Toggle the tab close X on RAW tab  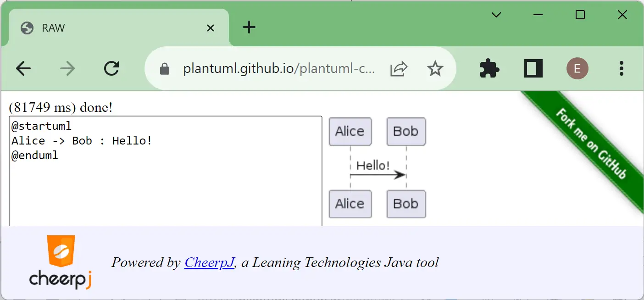point(210,28)
